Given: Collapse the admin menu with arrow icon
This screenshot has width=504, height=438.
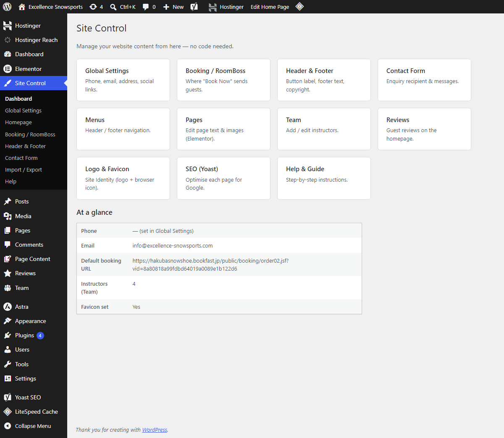Looking at the screenshot, I should click(x=8, y=426).
